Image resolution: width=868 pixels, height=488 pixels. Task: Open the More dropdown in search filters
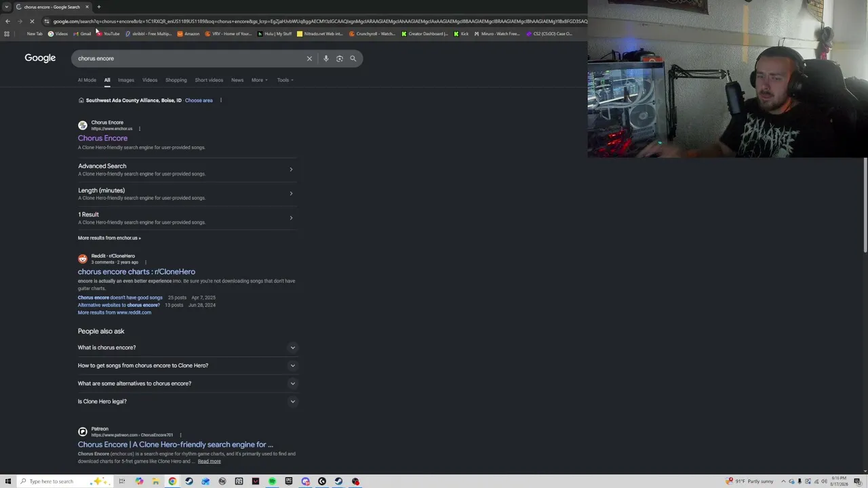coord(260,80)
